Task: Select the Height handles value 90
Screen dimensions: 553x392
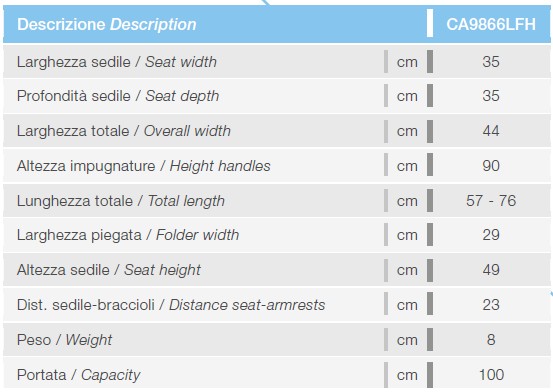Action: point(491,165)
